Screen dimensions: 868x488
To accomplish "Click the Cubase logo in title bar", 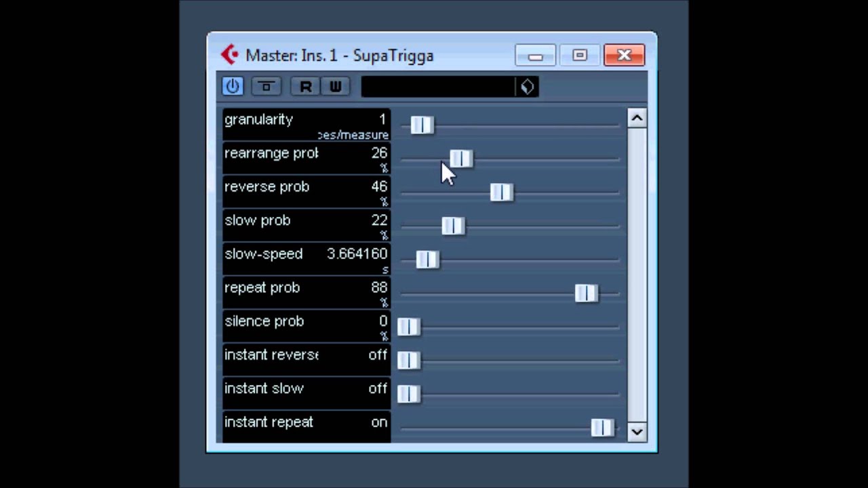I will [x=230, y=55].
